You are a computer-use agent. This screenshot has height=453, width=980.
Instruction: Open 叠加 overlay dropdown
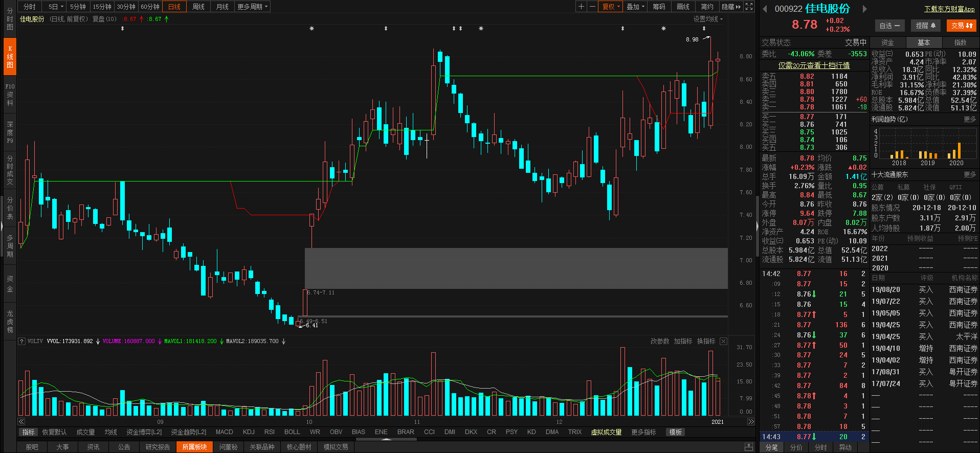point(636,7)
